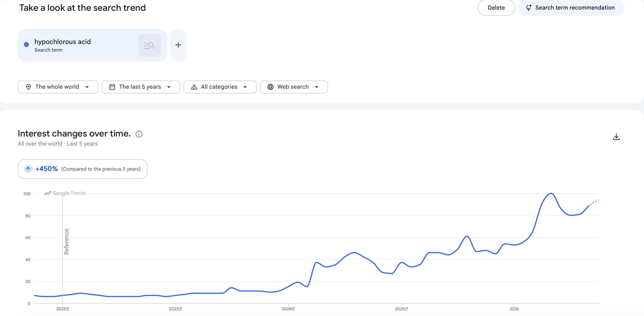Click the chart peak near value 100
The width and height of the screenshot is (644, 316).
[x=551, y=194]
